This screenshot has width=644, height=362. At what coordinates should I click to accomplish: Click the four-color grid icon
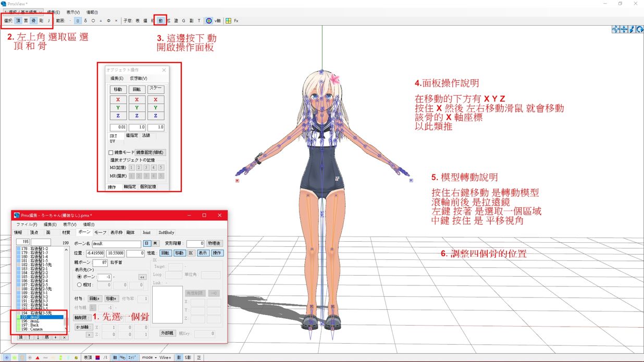229,21
